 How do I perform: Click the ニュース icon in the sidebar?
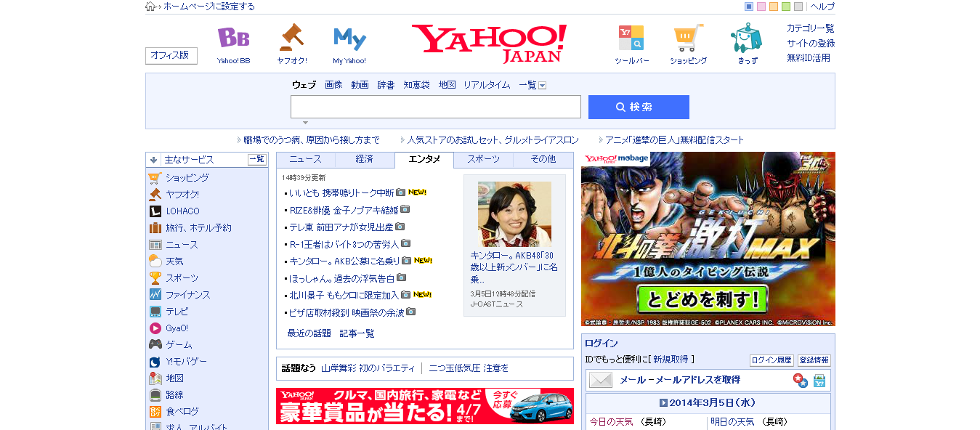[155, 245]
